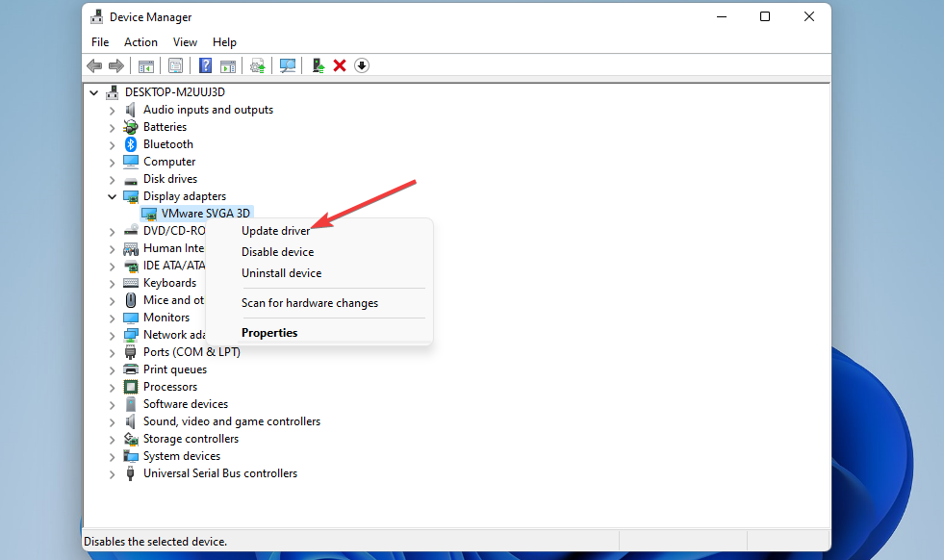Maximize the Device Manager window
Viewport: 944px width, 560px height.
tap(765, 17)
